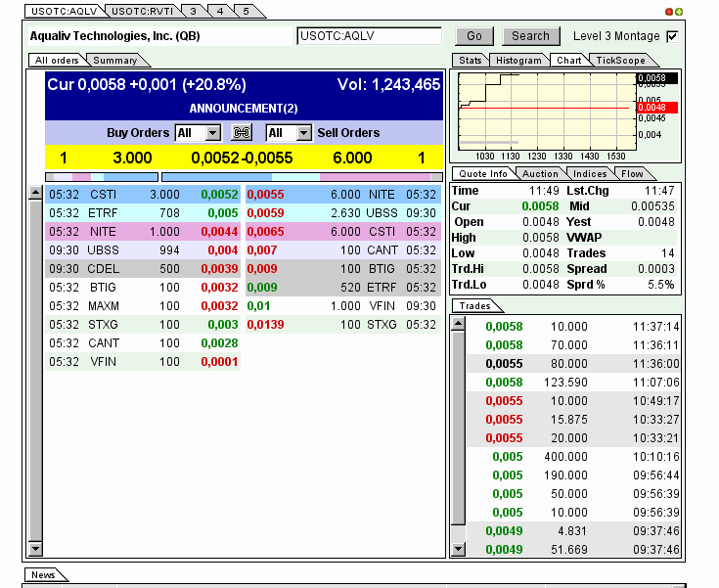Click the intraday price chart
The image size is (719, 588).
click(547, 112)
